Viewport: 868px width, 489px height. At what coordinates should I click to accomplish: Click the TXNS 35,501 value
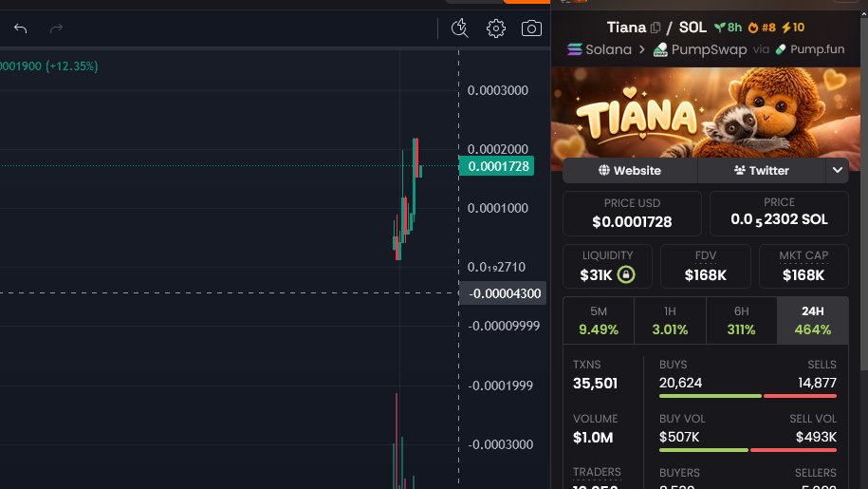(x=595, y=384)
